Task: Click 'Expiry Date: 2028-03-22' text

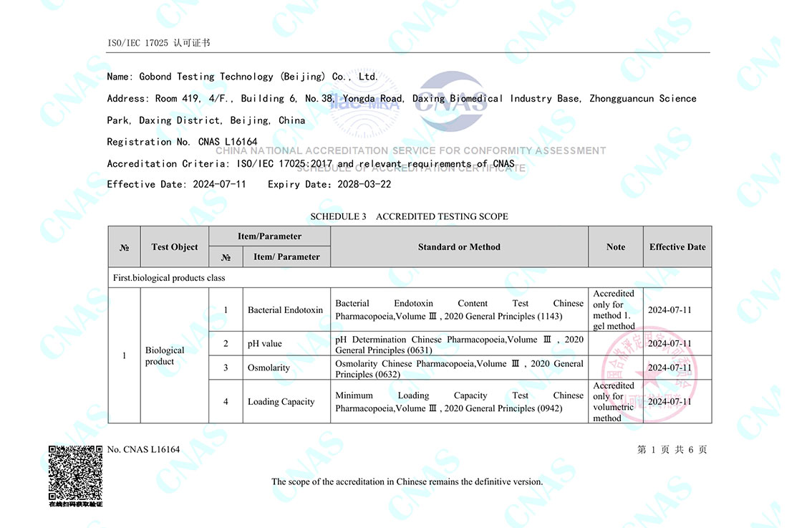Action: (x=329, y=184)
